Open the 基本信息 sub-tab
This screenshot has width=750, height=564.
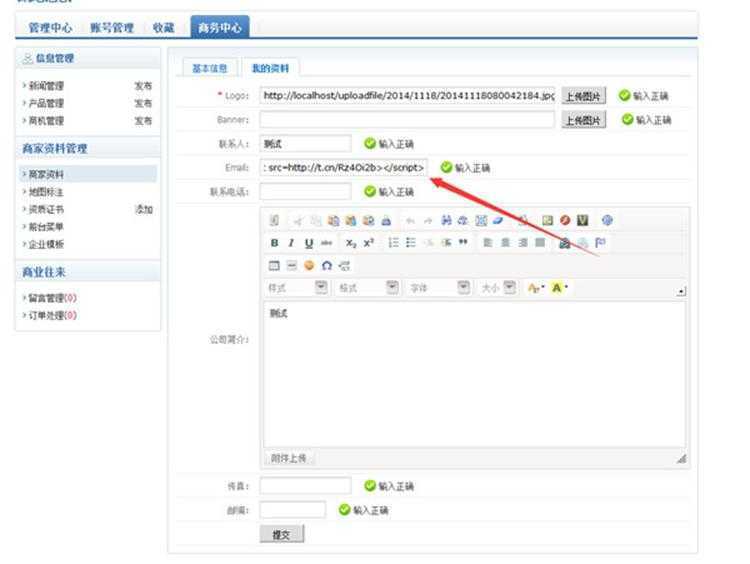209,68
